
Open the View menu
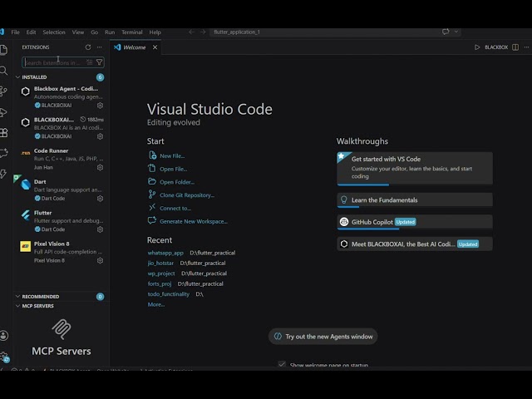coord(78,32)
